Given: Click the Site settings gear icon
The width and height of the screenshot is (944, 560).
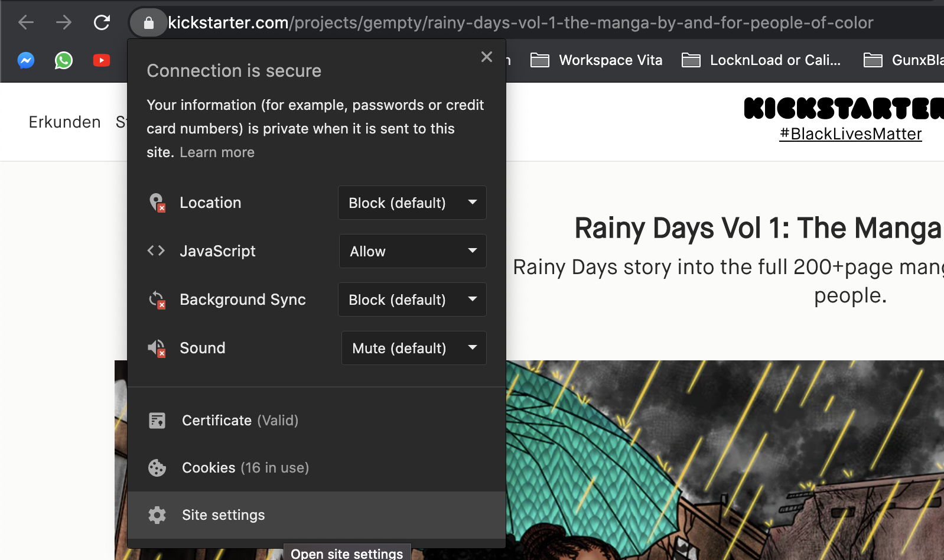Looking at the screenshot, I should tap(157, 515).
